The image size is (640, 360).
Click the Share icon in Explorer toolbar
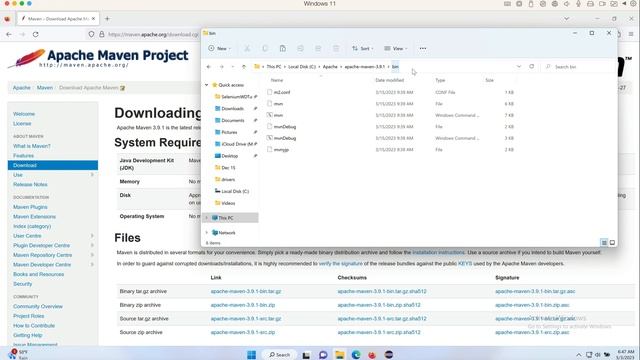[318, 49]
